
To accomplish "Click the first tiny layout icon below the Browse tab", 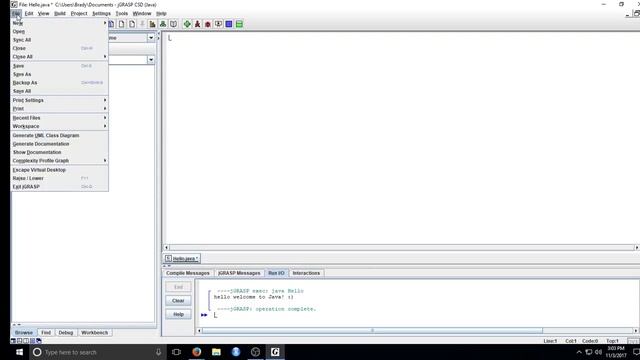I will pos(13,340).
